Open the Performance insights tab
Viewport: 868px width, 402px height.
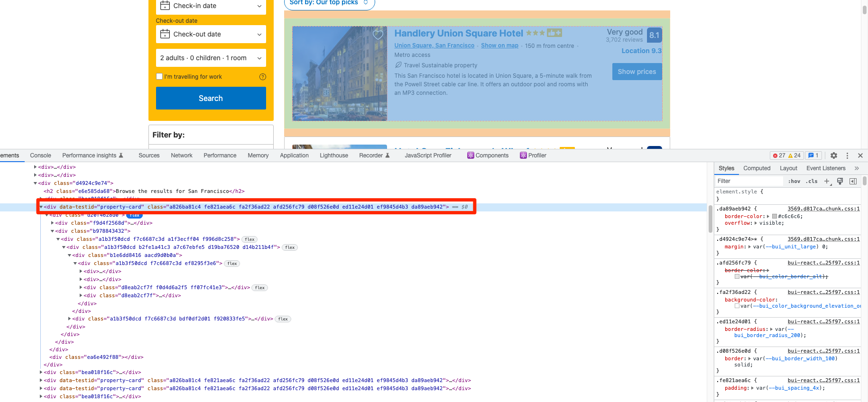92,155
